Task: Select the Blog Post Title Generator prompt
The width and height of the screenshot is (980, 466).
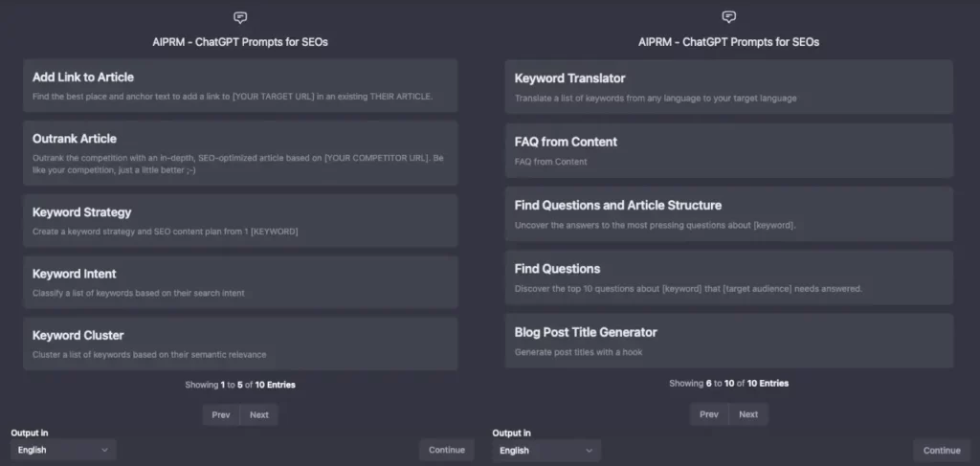Action: click(728, 341)
